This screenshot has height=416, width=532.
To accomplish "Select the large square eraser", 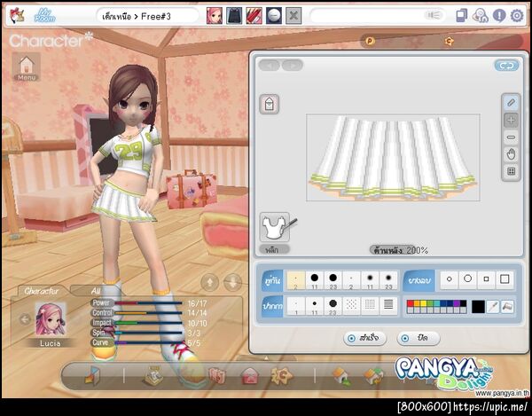I will point(505,279).
